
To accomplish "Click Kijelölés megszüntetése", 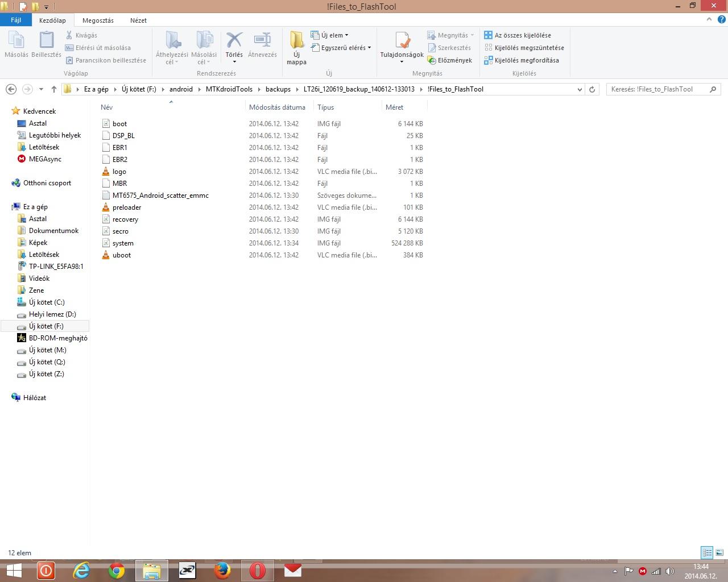I will tap(524, 48).
